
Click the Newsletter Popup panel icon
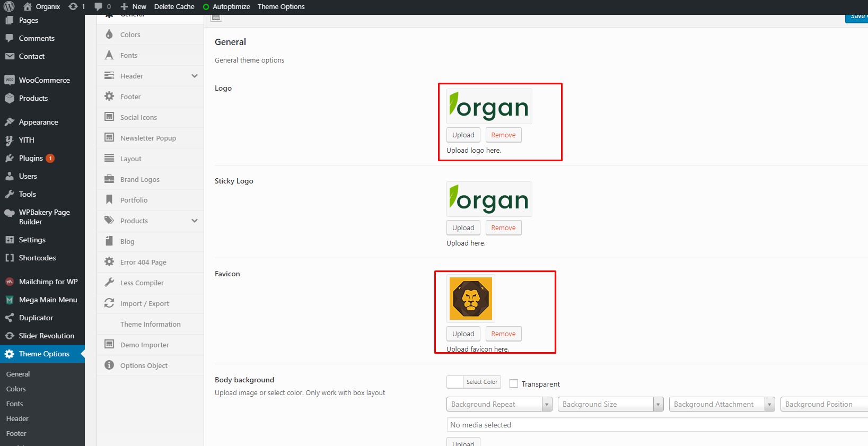click(x=109, y=138)
